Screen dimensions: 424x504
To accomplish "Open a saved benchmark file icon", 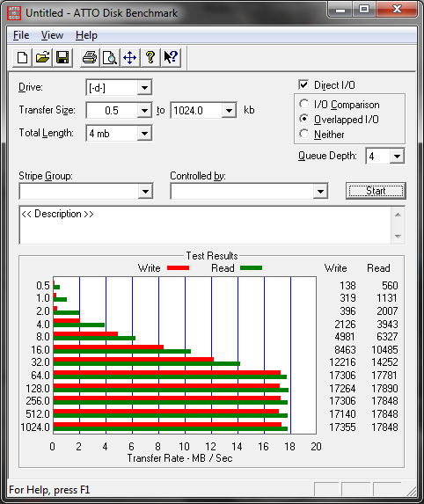I will pos(42,58).
